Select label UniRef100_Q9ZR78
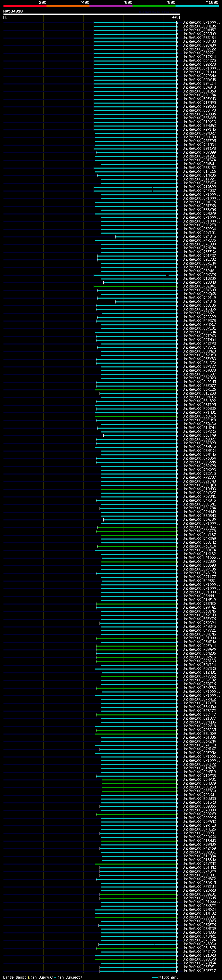The height and width of the screenshot is (980, 222). 199,64
